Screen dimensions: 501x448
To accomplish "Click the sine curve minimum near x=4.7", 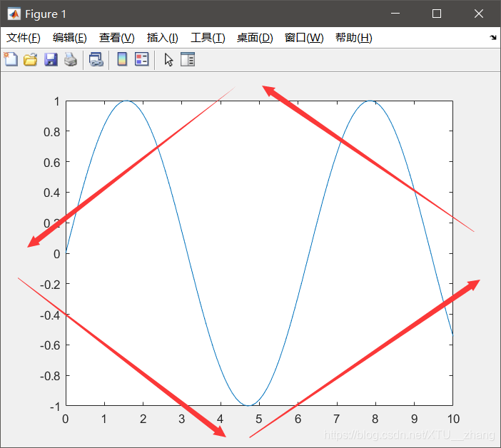I will click(x=248, y=405).
